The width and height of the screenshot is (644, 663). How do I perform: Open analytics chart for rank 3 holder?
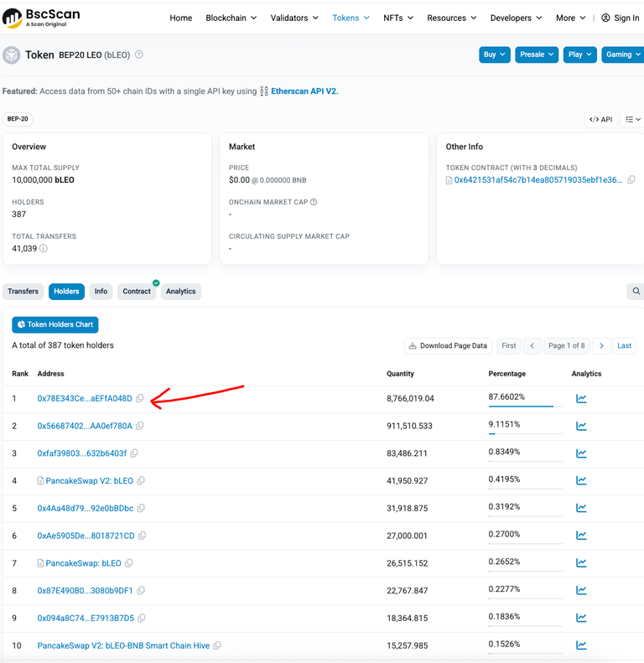click(581, 453)
